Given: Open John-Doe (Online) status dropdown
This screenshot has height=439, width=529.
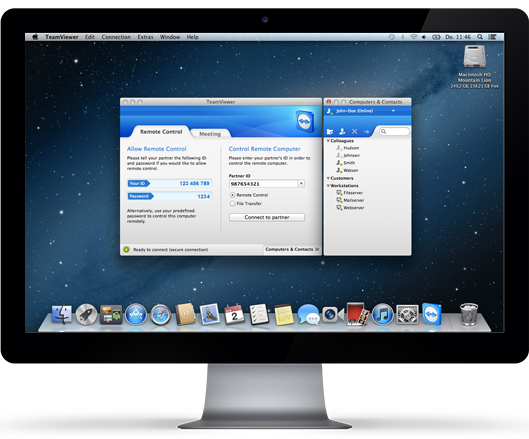Looking at the screenshot, I should pyautogui.click(x=393, y=111).
